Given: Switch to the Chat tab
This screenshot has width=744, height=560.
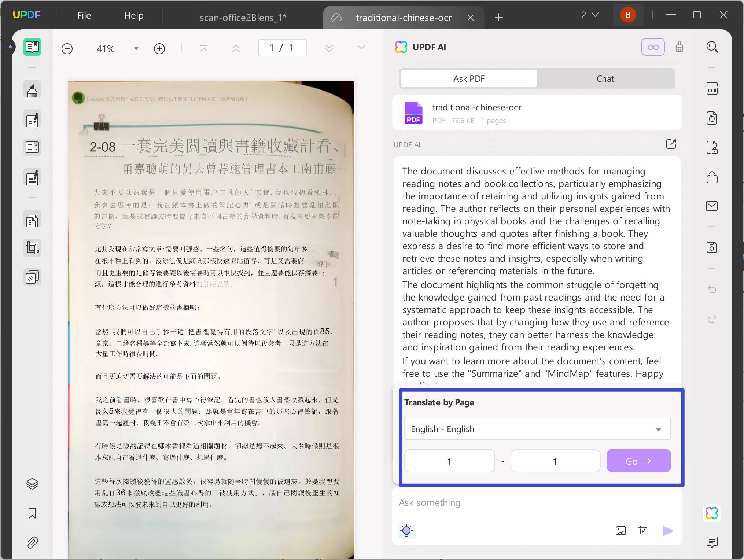Looking at the screenshot, I should click(605, 78).
